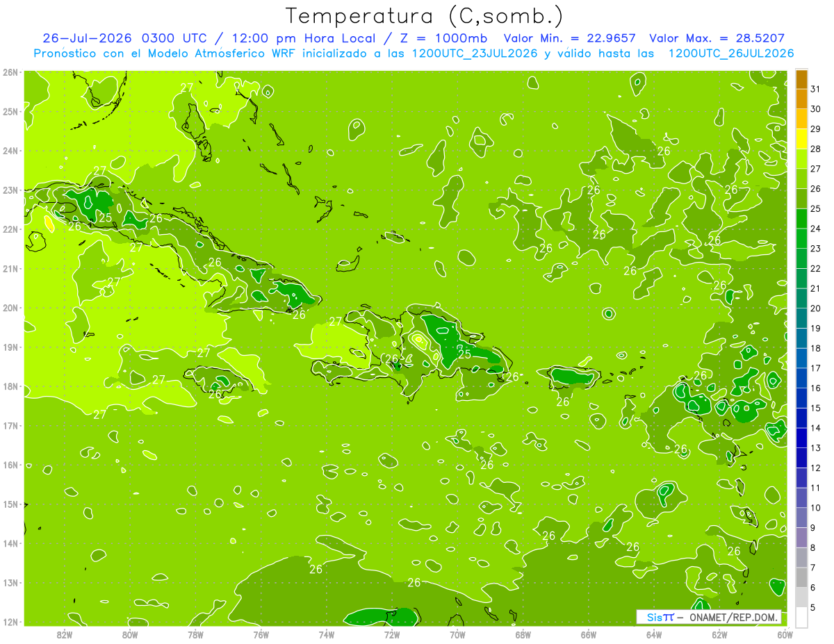Click the brown swatch above 31 on the color scale

pyautogui.click(x=801, y=79)
